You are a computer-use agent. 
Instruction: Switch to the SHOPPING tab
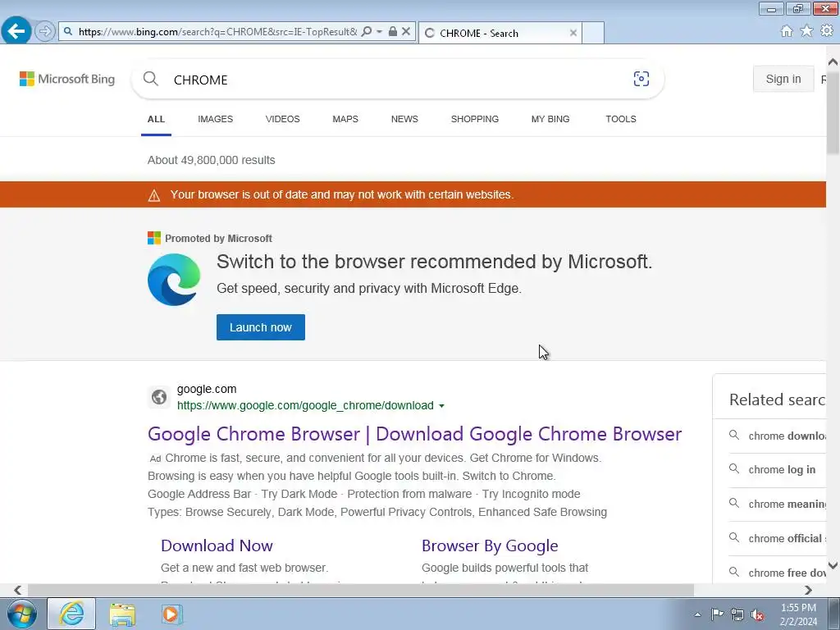coord(475,119)
